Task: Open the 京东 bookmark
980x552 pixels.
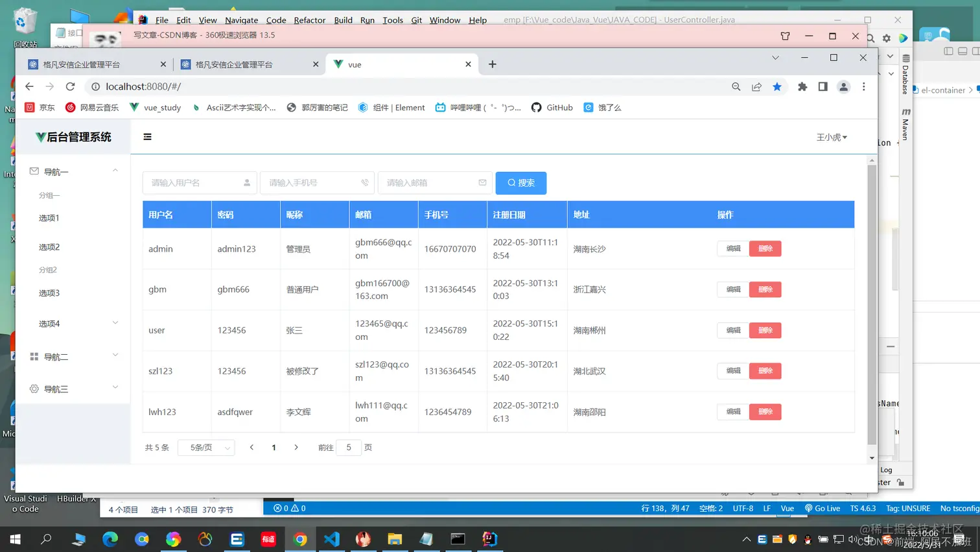Action: click(x=40, y=108)
